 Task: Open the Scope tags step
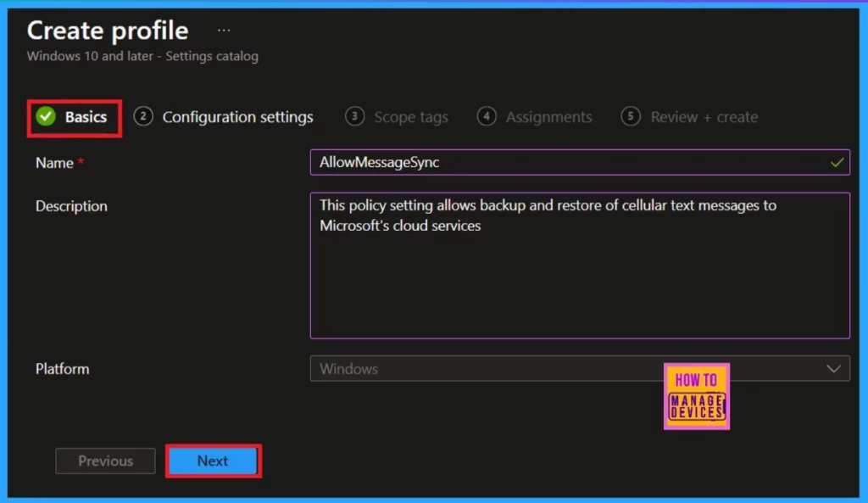pyautogui.click(x=397, y=117)
